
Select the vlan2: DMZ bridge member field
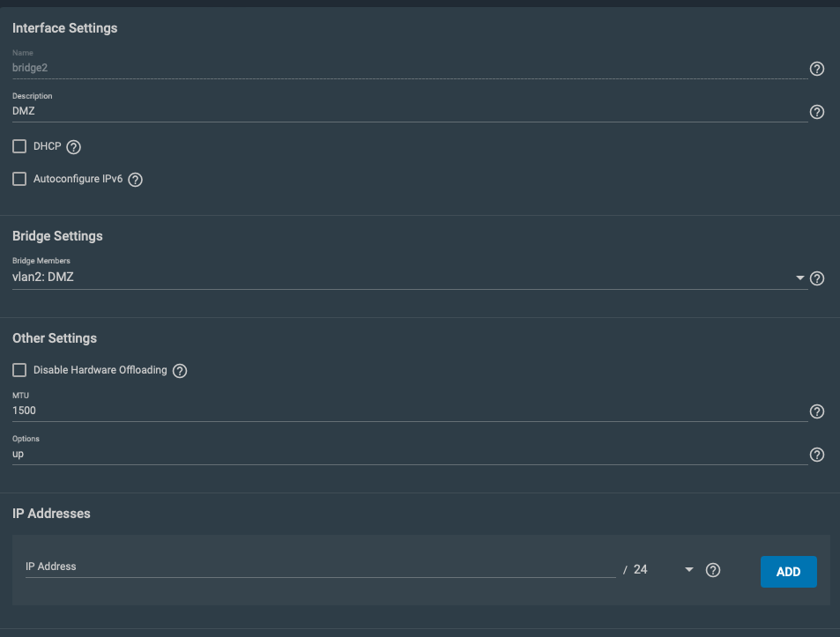[x=410, y=278]
